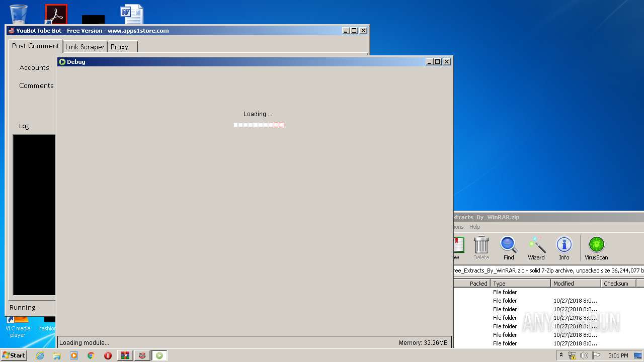Viewport: 644px width, 362px height.
Task: Click the Comments label in YouBotTube
Action: [36, 85]
